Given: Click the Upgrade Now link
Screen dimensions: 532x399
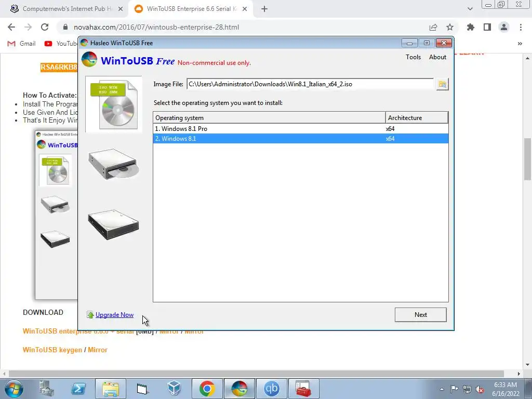Looking at the screenshot, I should click(x=115, y=315).
